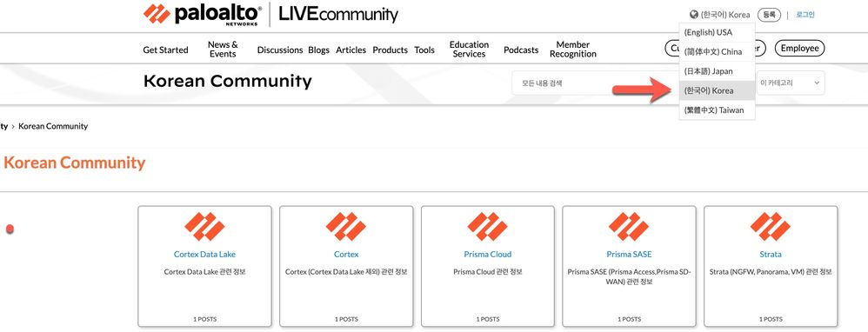
Task: Click the Strata card logo icon
Action: tap(771, 226)
